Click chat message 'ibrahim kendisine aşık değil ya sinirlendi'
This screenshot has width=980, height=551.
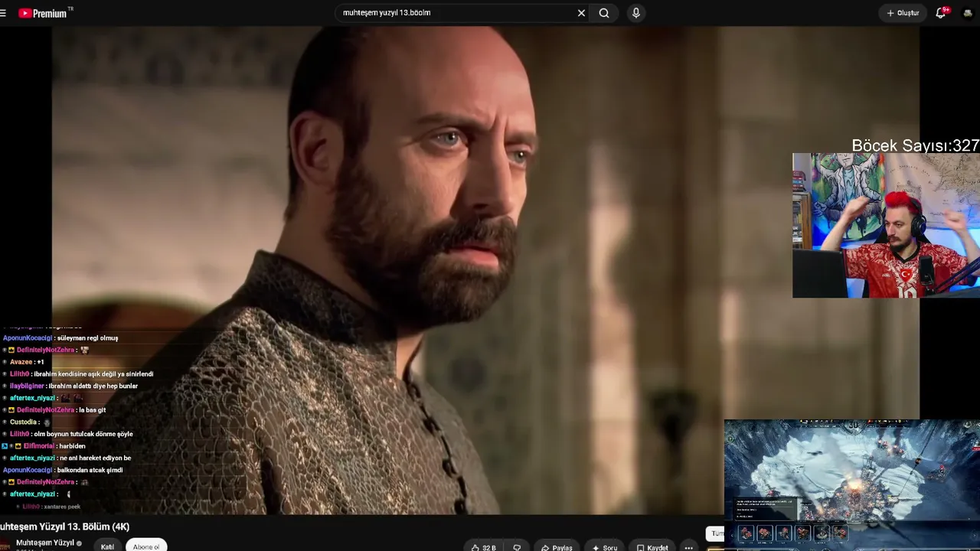point(93,374)
